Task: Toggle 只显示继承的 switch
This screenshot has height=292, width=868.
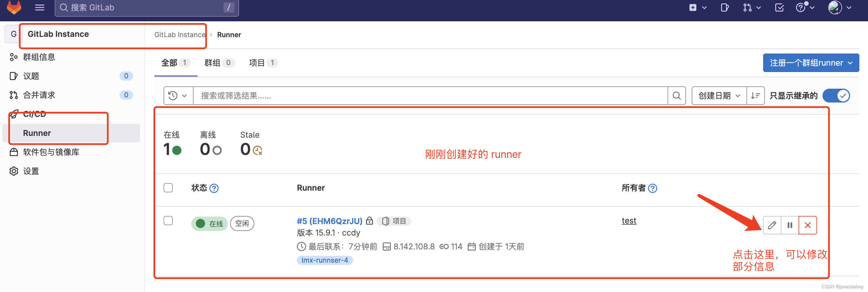Action: [x=836, y=96]
